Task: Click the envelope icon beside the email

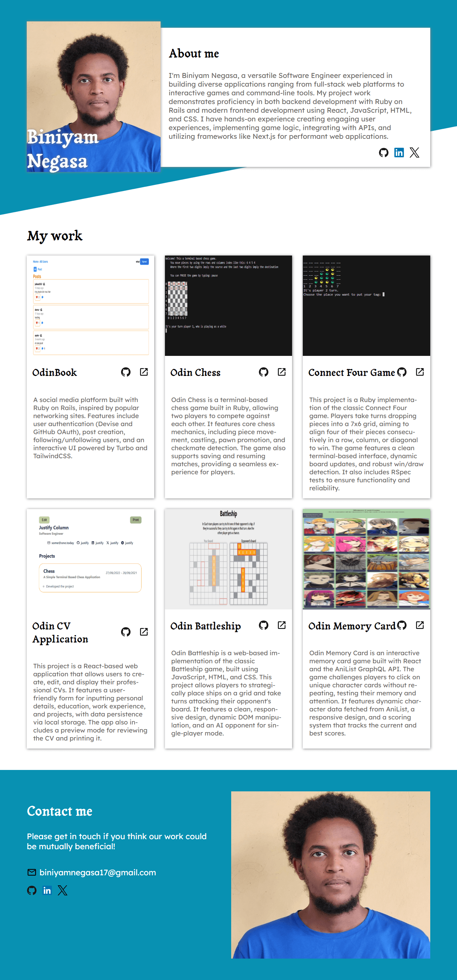Action: [32, 872]
